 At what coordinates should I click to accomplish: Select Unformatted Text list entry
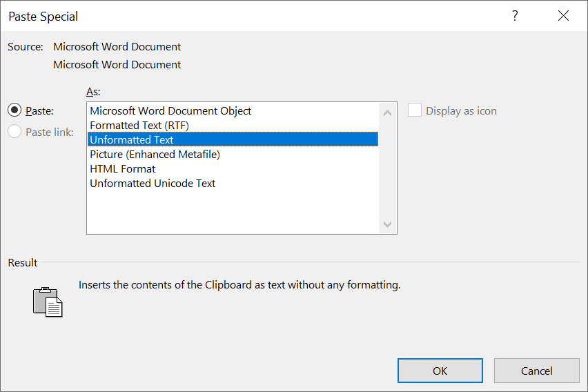(233, 139)
